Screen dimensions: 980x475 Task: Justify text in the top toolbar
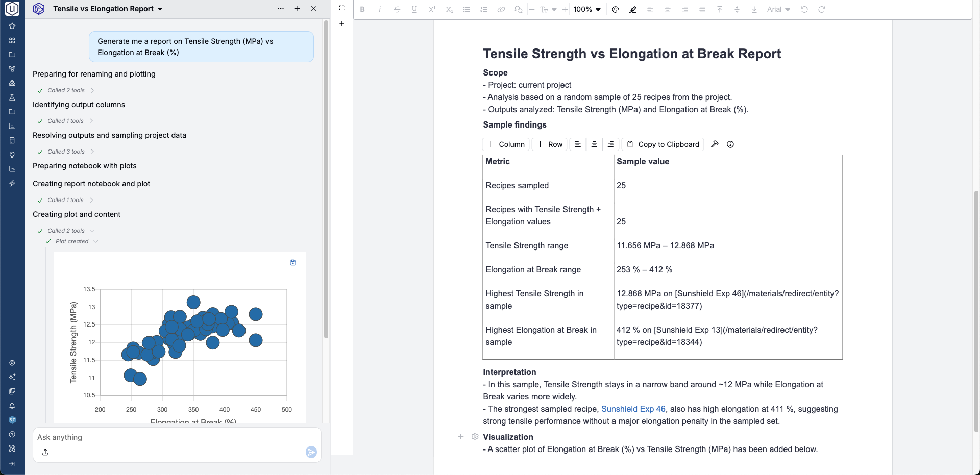(x=702, y=9)
